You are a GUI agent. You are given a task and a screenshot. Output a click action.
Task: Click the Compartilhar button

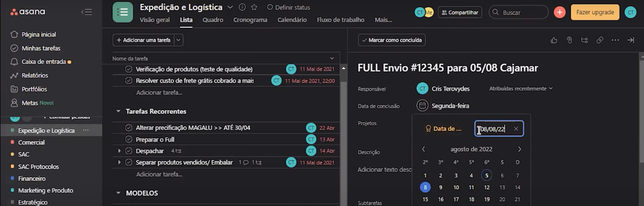pyautogui.click(x=460, y=12)
